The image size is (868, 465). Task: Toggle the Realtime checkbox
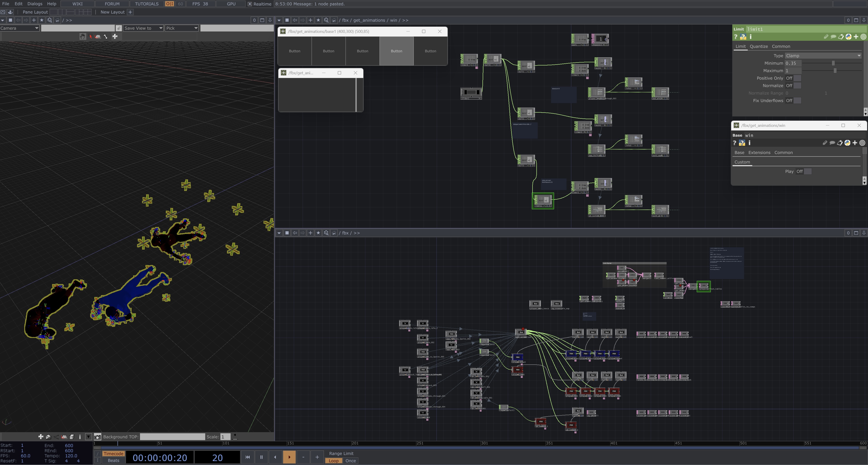pyautogui.click(x=250, y=4)
